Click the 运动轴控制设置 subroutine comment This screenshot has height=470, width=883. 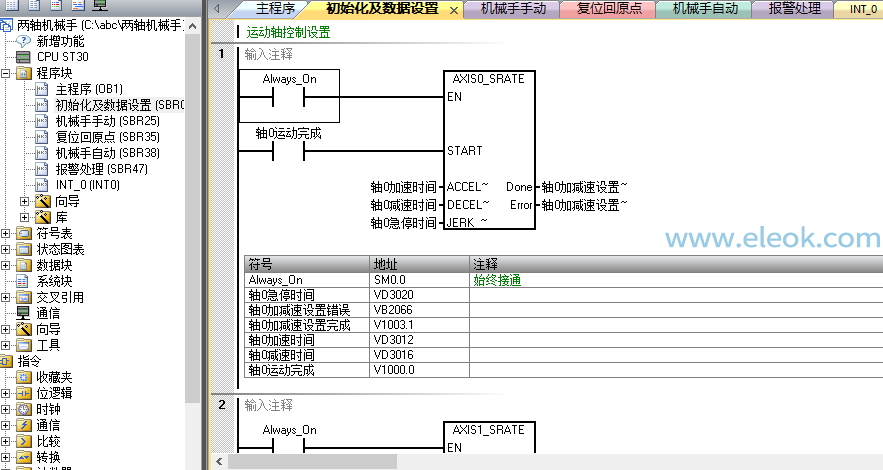coord(288,33)
